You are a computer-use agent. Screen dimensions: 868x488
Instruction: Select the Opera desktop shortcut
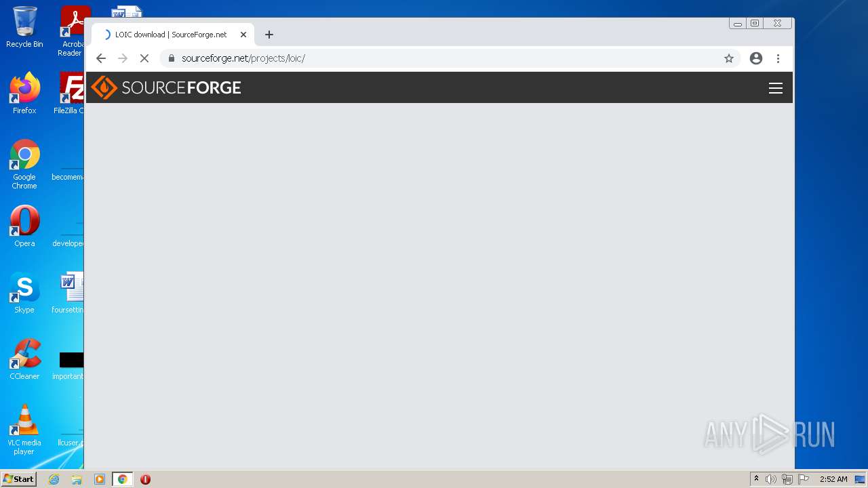[x=24, y=226]
